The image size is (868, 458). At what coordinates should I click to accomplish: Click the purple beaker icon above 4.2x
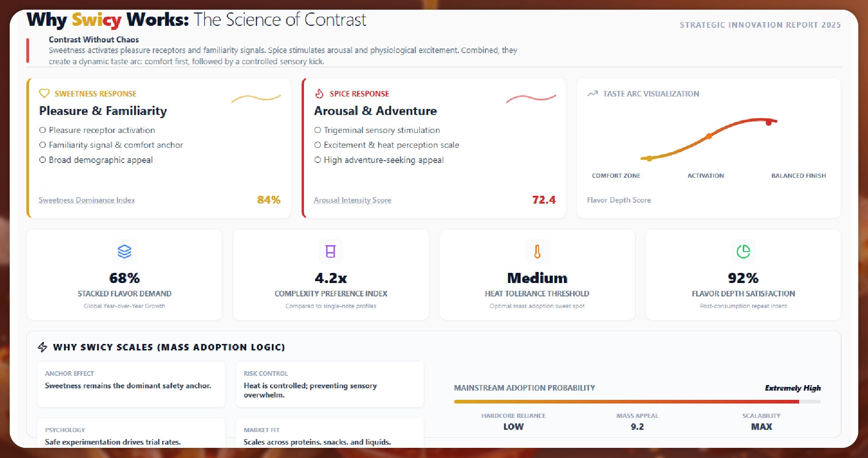tap(331, 252)
